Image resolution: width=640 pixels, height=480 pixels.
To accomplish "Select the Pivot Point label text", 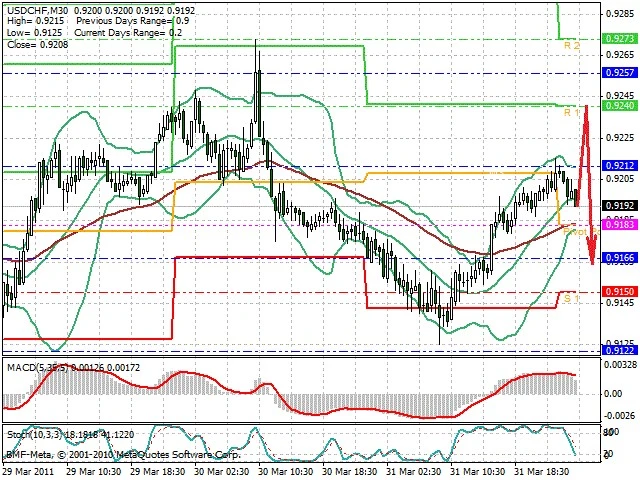I will pyautogui.click(x=581, y=232).
